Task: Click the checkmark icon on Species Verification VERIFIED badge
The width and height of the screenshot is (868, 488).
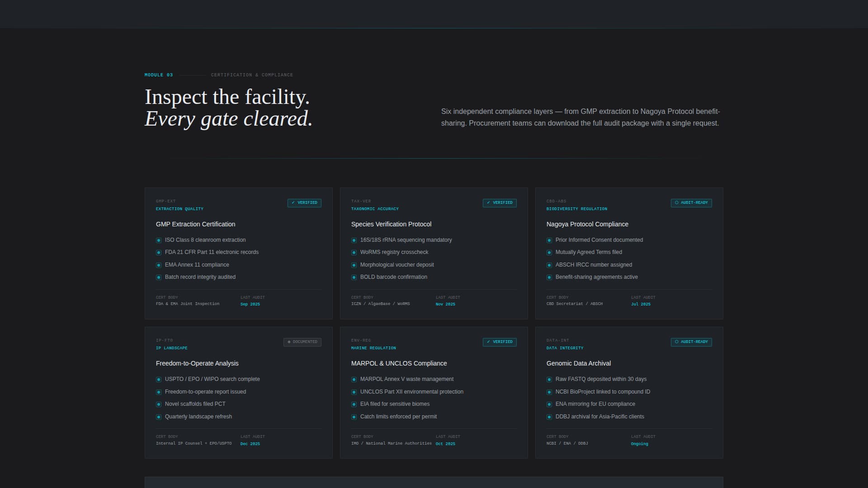Action: coord(488,203)
